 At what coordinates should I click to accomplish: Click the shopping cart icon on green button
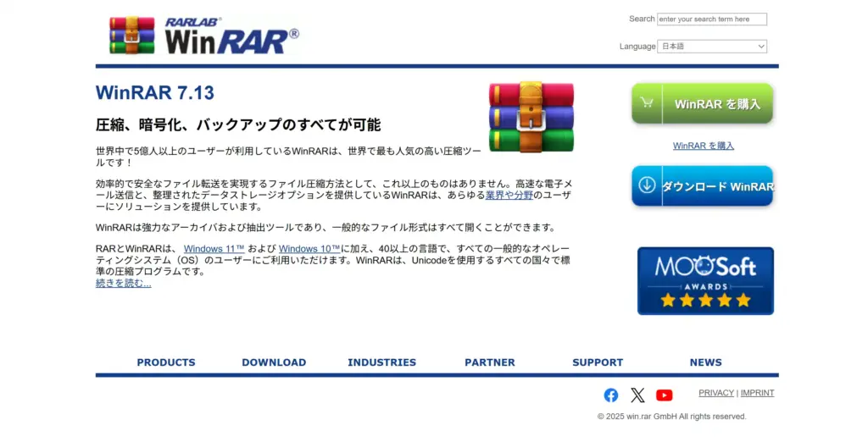(x=648, y=103)
